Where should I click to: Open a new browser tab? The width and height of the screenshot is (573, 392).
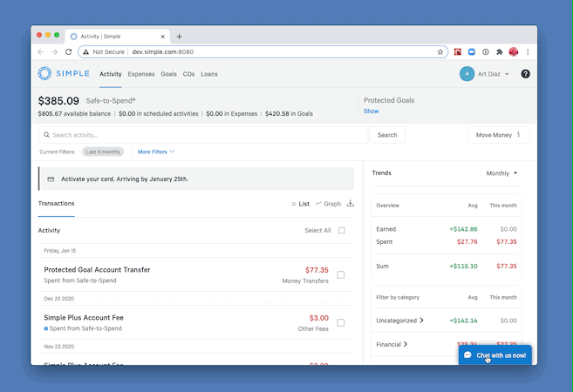pyautogui.click(x=179, y=37)
